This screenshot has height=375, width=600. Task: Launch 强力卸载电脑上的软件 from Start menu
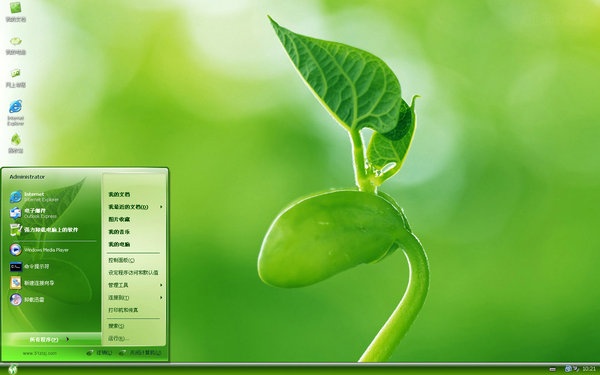pyautogui.click(x=44, y=230)
